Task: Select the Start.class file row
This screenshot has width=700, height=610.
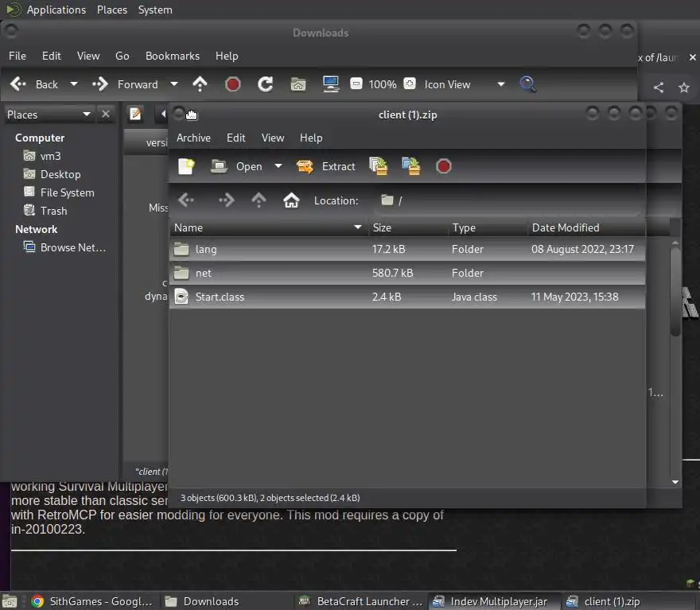Action: tap(407, 297)
